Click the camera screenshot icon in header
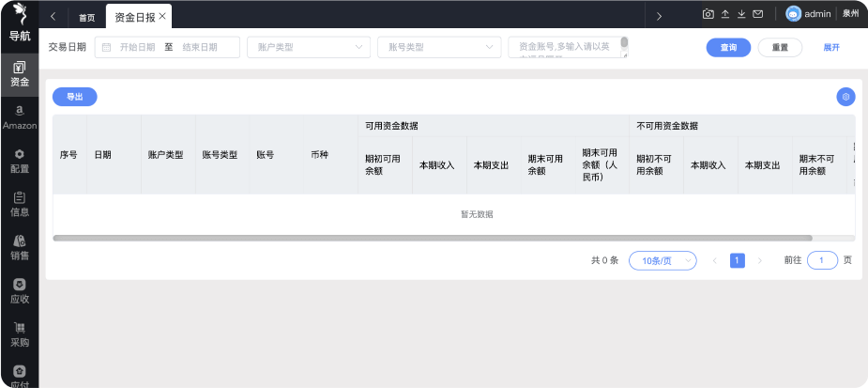Screen dimensions: 868x388 point(708,14)
